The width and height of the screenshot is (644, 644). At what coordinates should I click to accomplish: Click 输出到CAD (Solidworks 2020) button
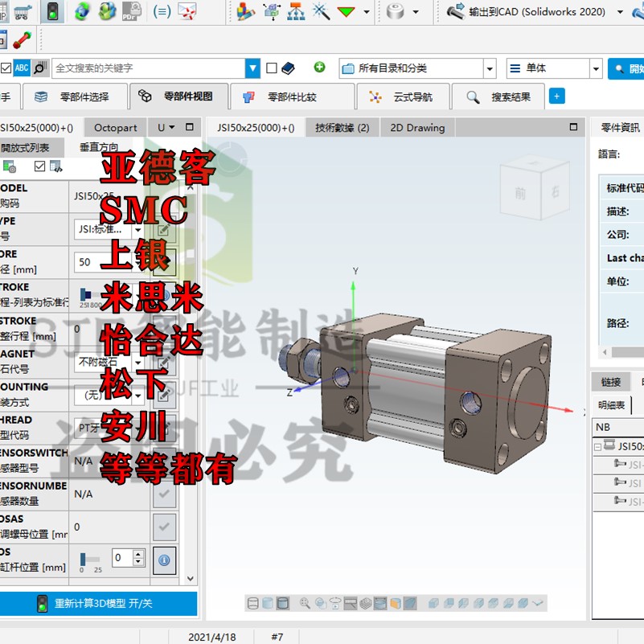[x=527, y=12]
